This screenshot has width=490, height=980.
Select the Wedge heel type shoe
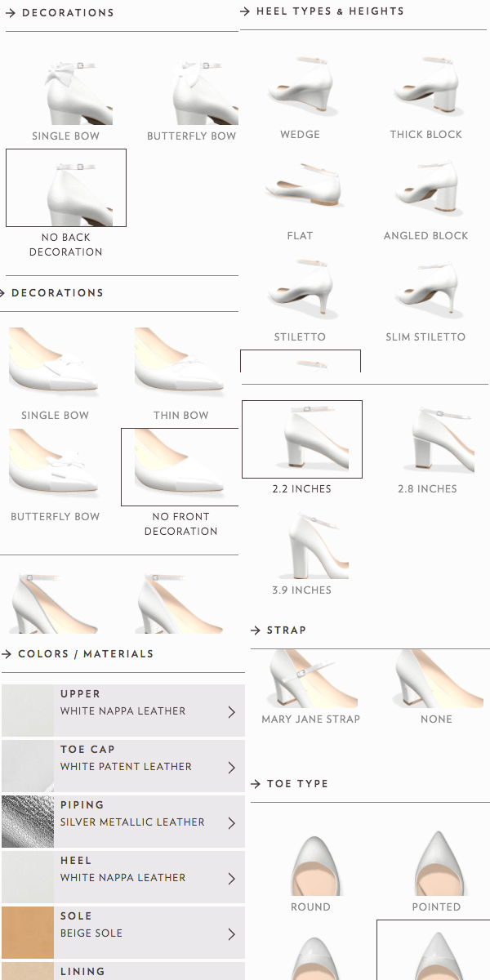point(300,87)
